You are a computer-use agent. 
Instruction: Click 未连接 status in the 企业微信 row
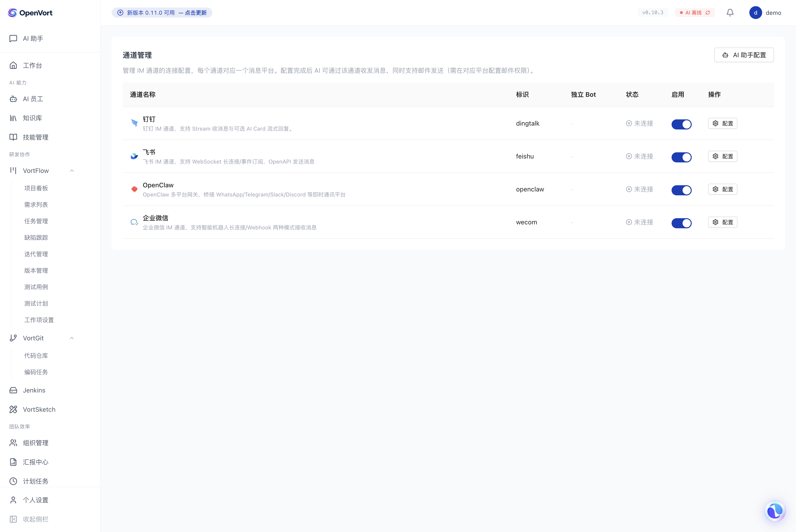(x=640, y=222)
